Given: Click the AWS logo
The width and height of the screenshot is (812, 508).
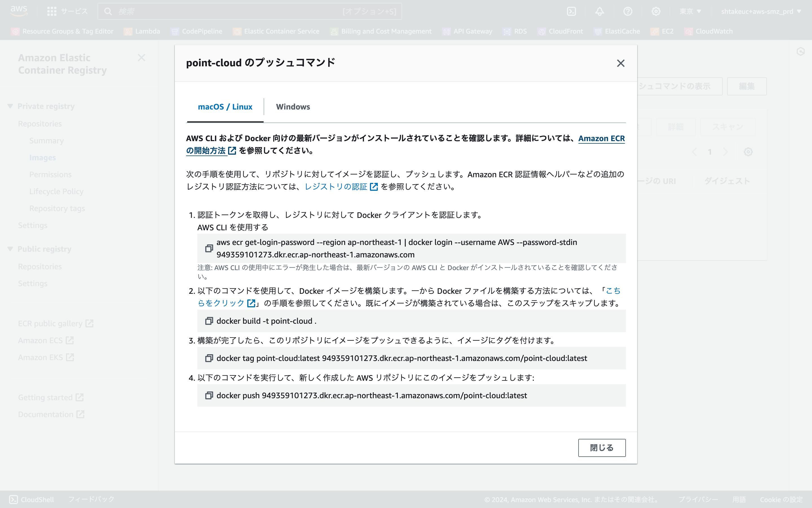Looking at the screenshot, I should 19,11.
